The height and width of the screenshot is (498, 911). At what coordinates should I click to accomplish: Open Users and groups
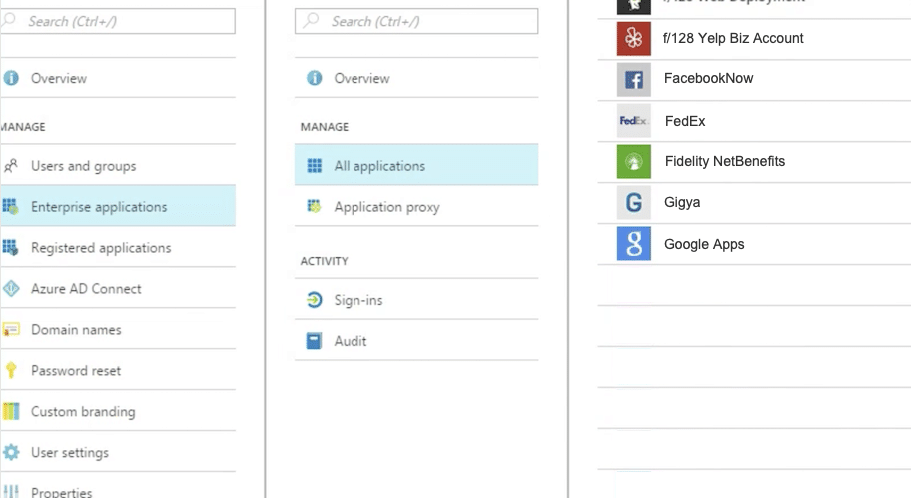pyautogui.click(x=118, y=166)
